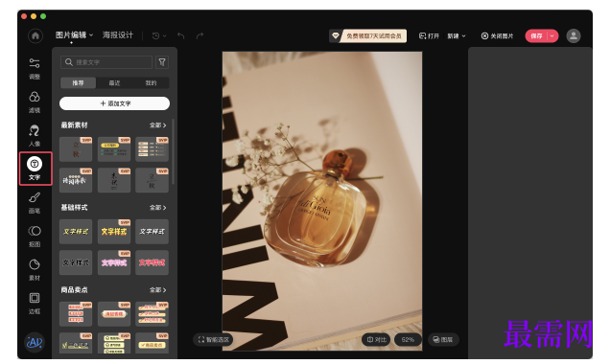Apply black outlined 文字样式 preset
The image size is (611, 364).
[x=76, y=262]
